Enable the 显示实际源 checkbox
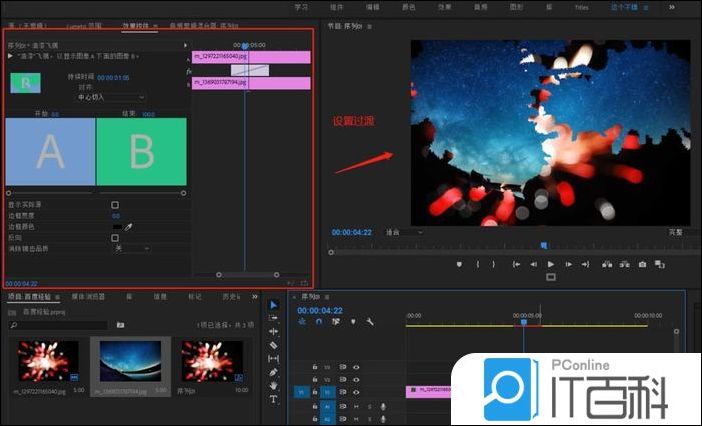This screenshot has width=702, height=426. (115, 204)
